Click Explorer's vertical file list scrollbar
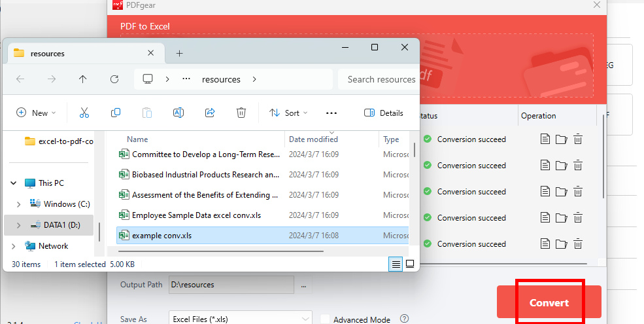644x324 pixels. (x=415, y=150)
